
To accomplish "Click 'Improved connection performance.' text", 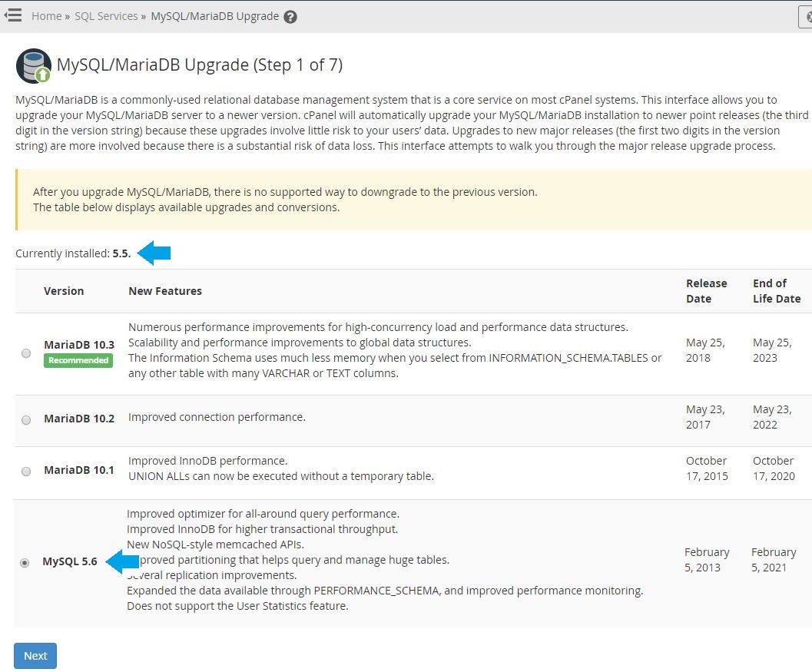I will pos(217,417).
